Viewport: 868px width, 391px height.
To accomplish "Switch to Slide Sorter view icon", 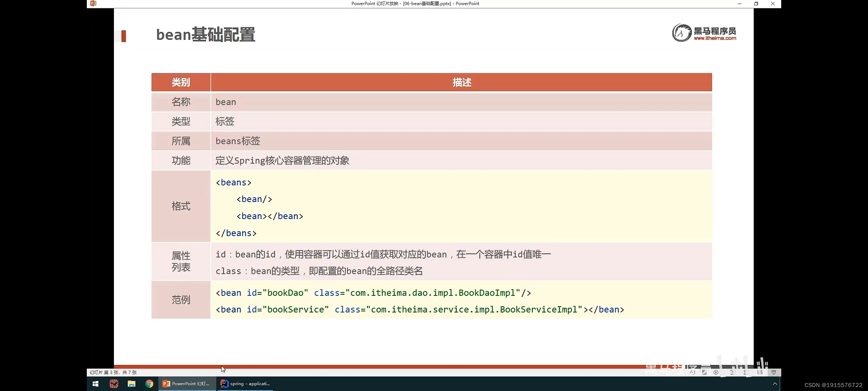I will pos(746,372).
